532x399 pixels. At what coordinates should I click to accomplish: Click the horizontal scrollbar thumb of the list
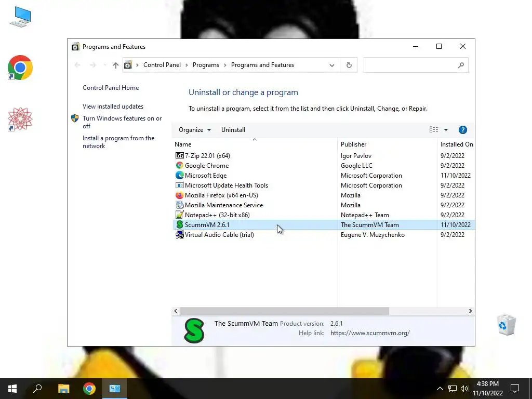(284, 311)
